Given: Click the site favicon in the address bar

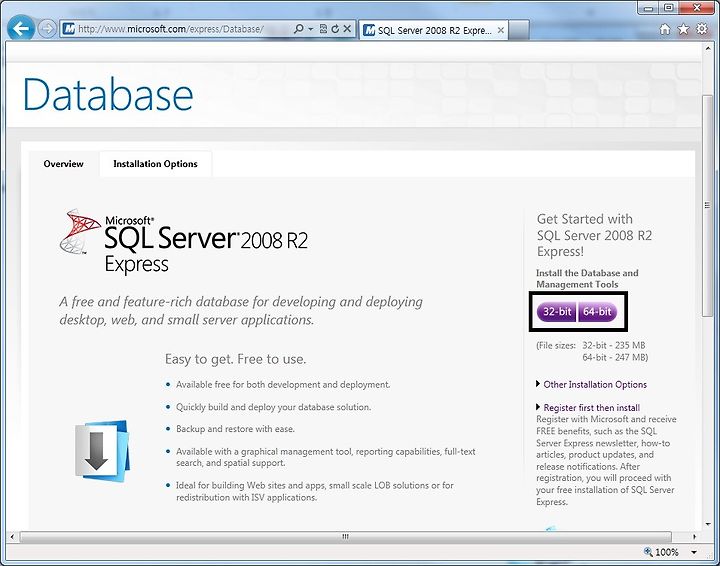Looking at the screenshot, I should tap(69, 29).
